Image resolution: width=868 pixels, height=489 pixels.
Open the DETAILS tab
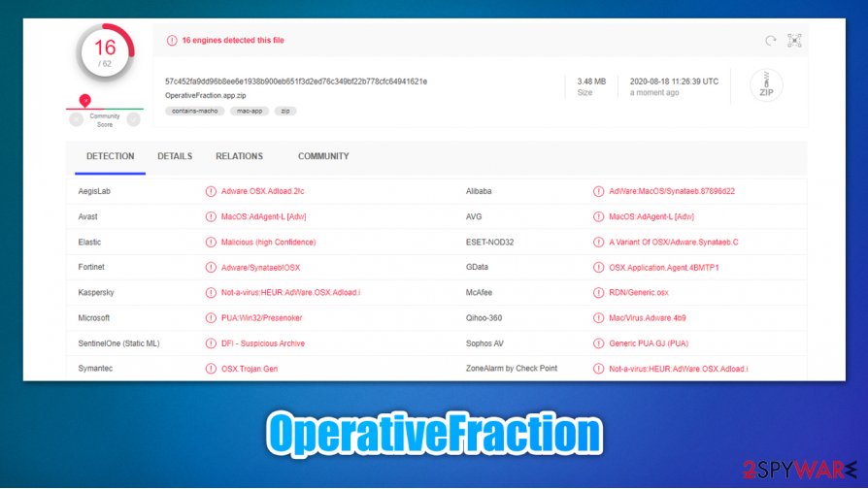(175, 156)
